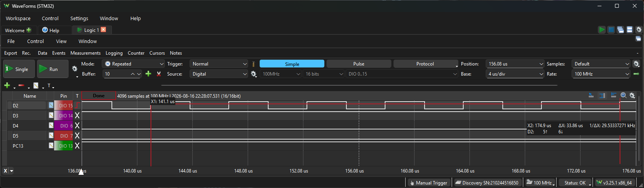Screen dimensions: 644x188
Task: Open the gear next to Source Digital
Action: [x=254, y=74]
